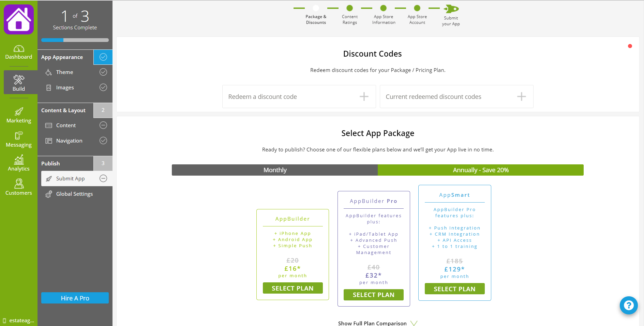
Task: Click the sections complete progress bar
Action: click(x=75, y=40)
